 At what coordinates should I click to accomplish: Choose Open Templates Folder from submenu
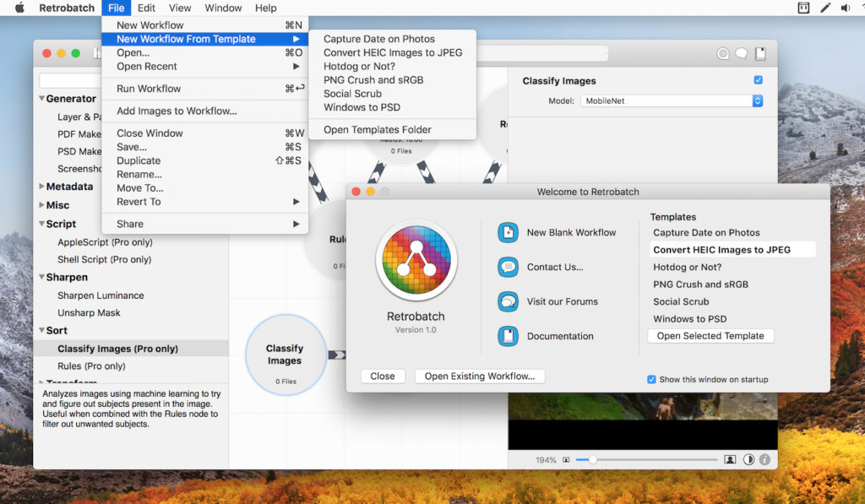(x=377, y=129)
